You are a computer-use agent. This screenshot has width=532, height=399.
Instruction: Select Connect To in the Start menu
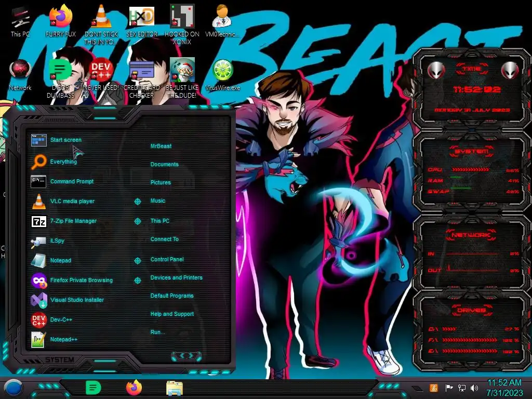164,239
